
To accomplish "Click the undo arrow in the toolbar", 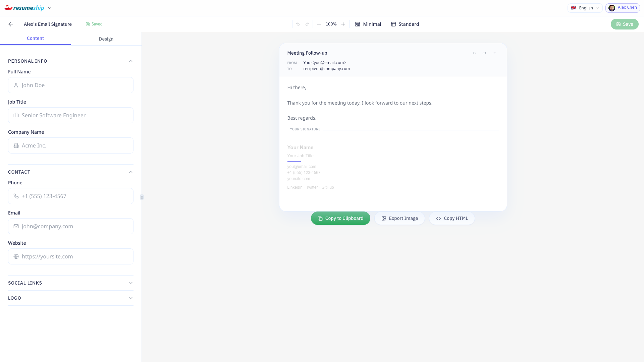I will [298, 24].
